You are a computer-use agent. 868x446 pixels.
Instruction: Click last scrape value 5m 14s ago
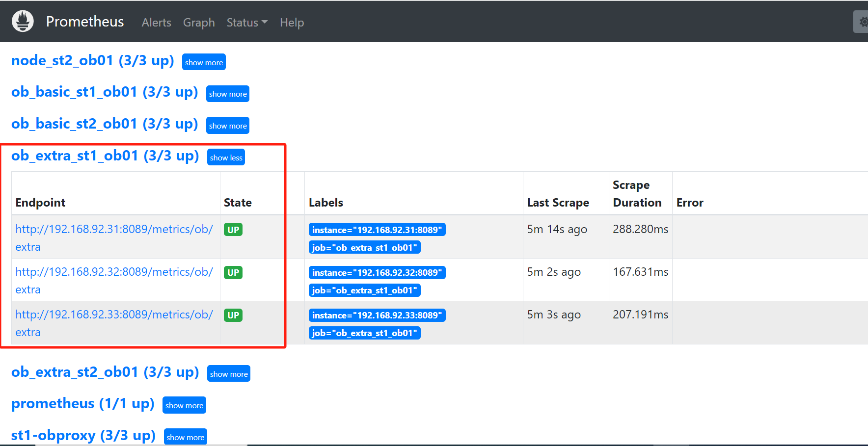[557, 229]
